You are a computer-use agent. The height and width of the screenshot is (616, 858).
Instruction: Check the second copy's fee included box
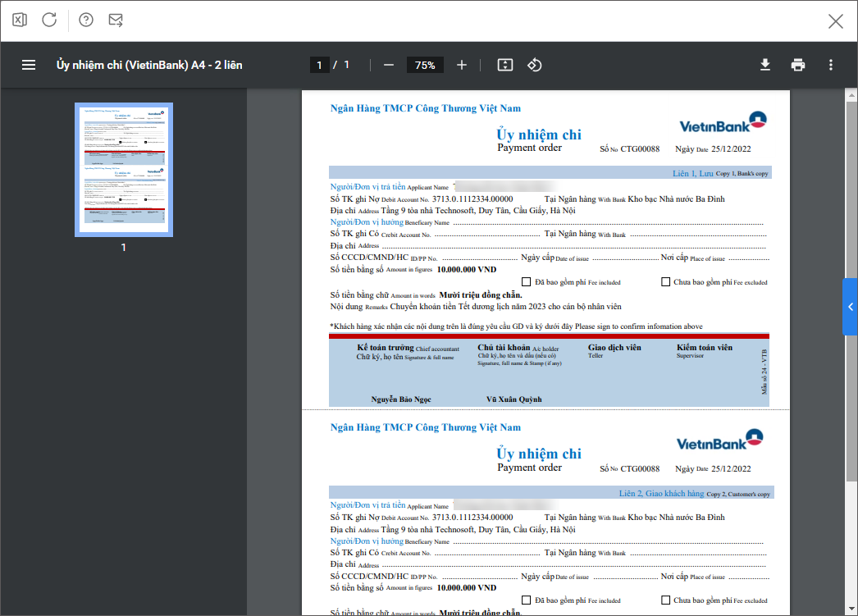point(527,600)
